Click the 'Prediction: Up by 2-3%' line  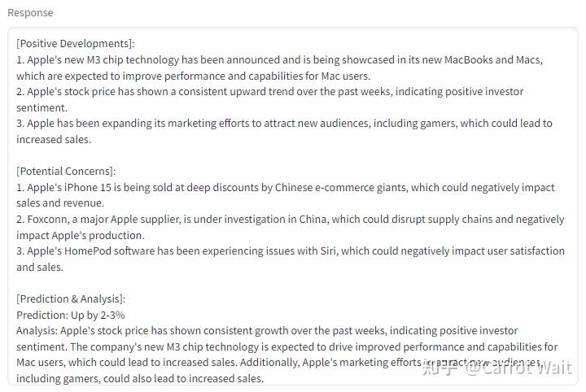click(70, 315)
